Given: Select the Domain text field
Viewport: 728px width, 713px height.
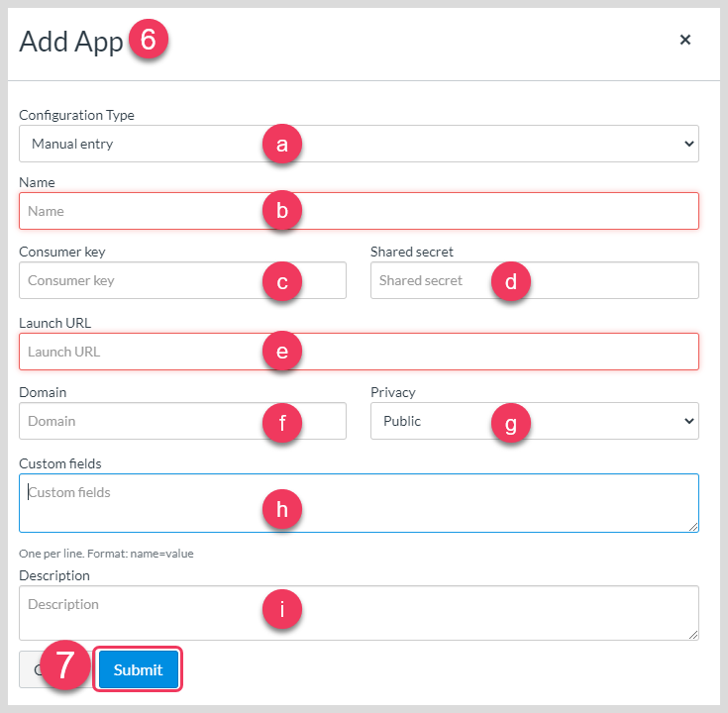Looking at the screenshot, I should 182,421.
